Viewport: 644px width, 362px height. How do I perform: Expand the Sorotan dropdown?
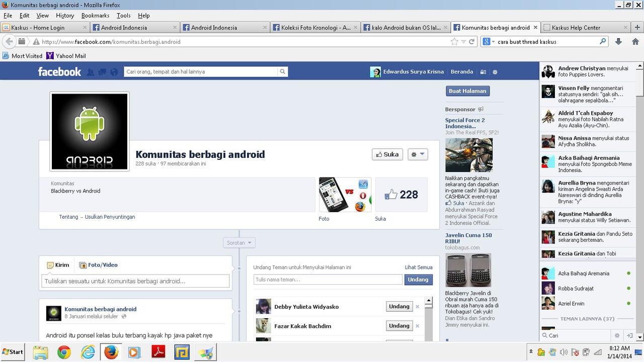pos(239,243)
